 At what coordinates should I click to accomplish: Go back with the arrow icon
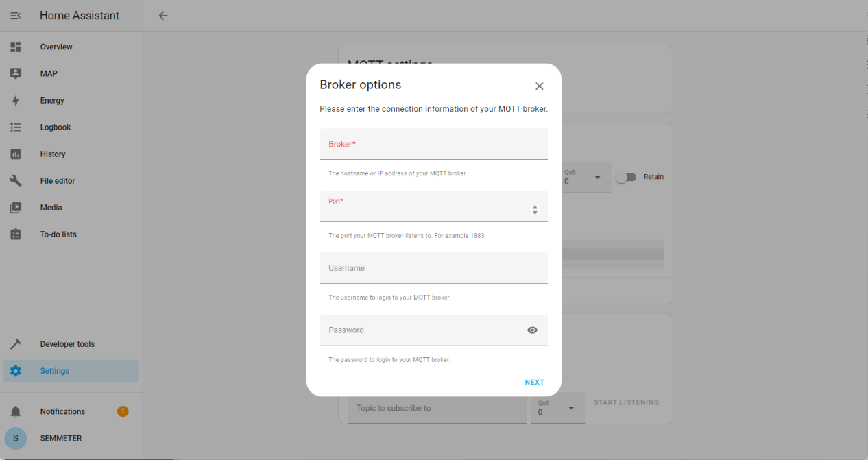163,16
